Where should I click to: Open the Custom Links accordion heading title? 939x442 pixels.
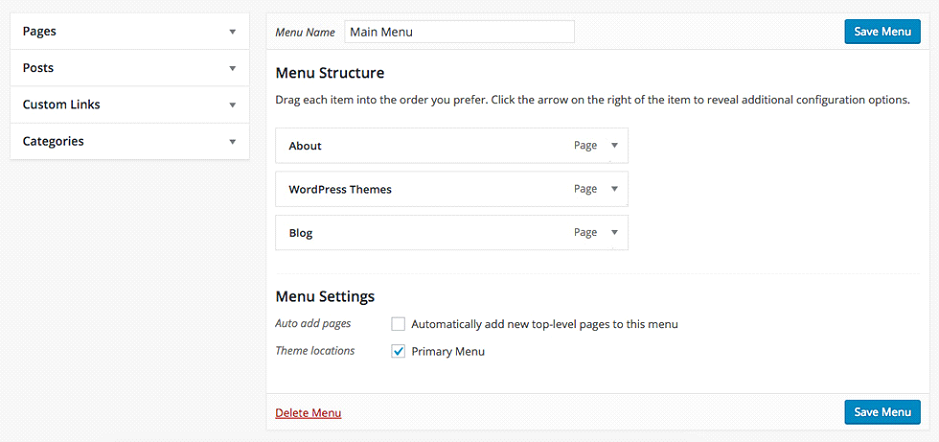click(62, 105)
